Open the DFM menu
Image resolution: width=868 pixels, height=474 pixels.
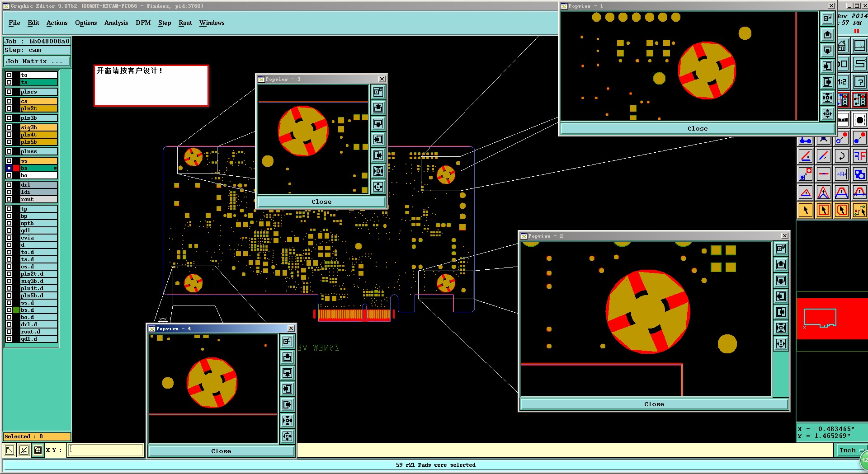[x=143, y=23]
